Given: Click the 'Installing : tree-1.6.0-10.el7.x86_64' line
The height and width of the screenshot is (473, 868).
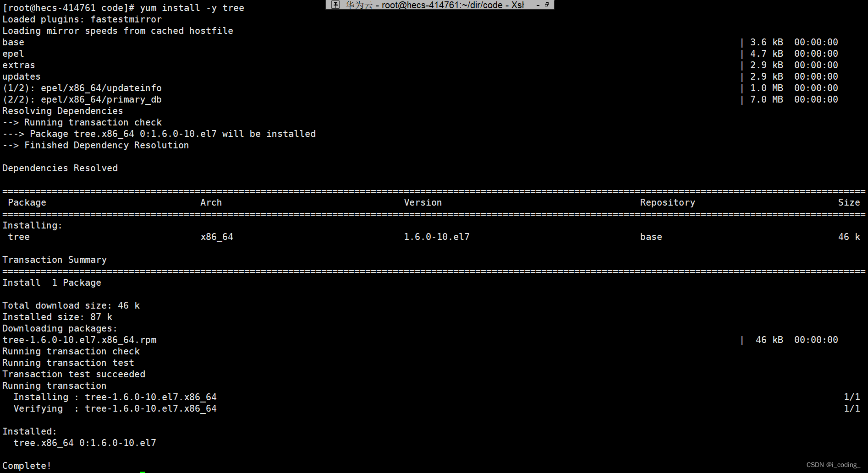Looking at the screenshot, I should (x=115, y=397).
